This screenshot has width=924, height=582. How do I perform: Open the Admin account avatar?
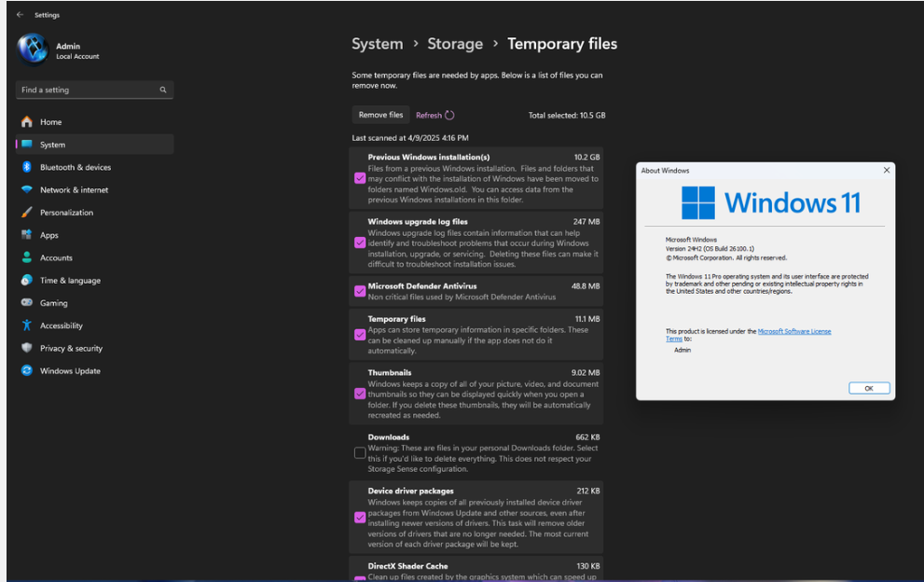(x=33, y=49)
